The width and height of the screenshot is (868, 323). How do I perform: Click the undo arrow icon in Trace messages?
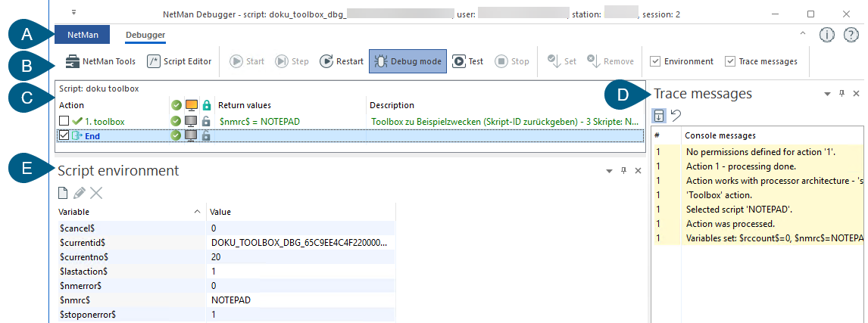pos(676,116)
